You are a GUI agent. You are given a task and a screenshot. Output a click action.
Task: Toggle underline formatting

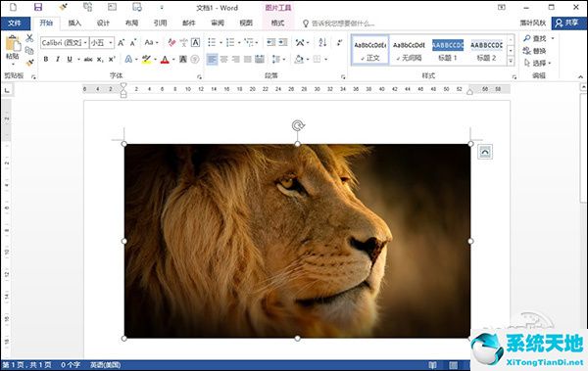[70, 59]
